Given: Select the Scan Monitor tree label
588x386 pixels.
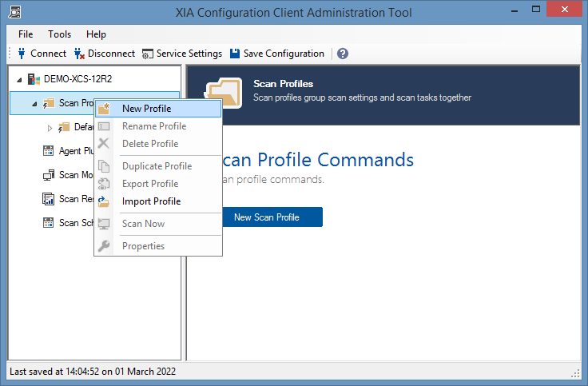Looking at the screenshot, I should (76, 175).
